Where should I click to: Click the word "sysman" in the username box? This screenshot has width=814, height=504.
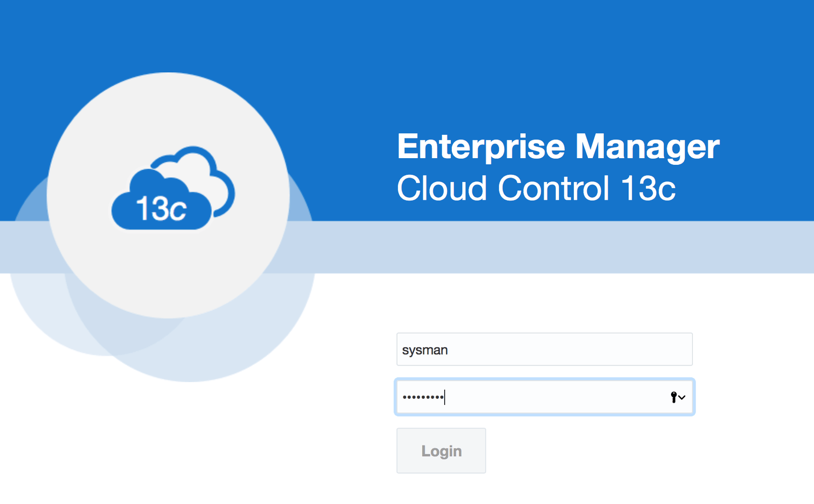point(425,350)
